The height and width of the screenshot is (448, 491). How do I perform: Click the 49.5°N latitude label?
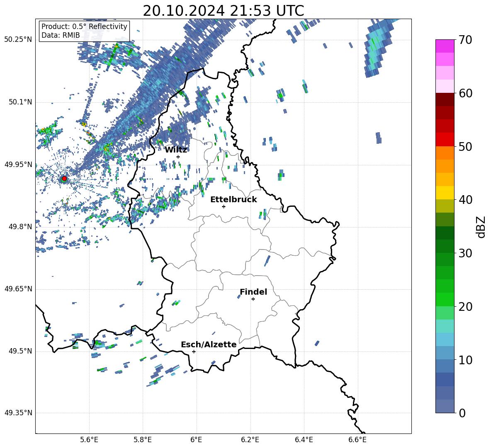[21, 351]
